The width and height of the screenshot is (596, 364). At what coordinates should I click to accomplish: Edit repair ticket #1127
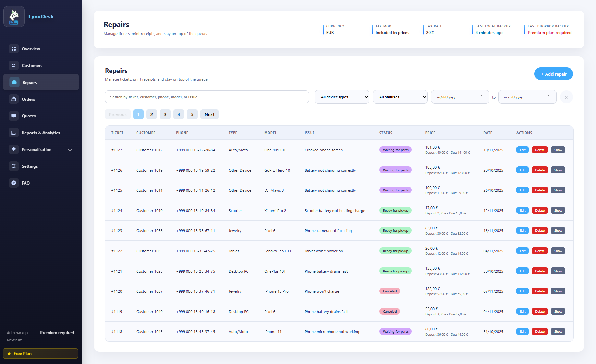pyautogui.click(x=522, y=150)
